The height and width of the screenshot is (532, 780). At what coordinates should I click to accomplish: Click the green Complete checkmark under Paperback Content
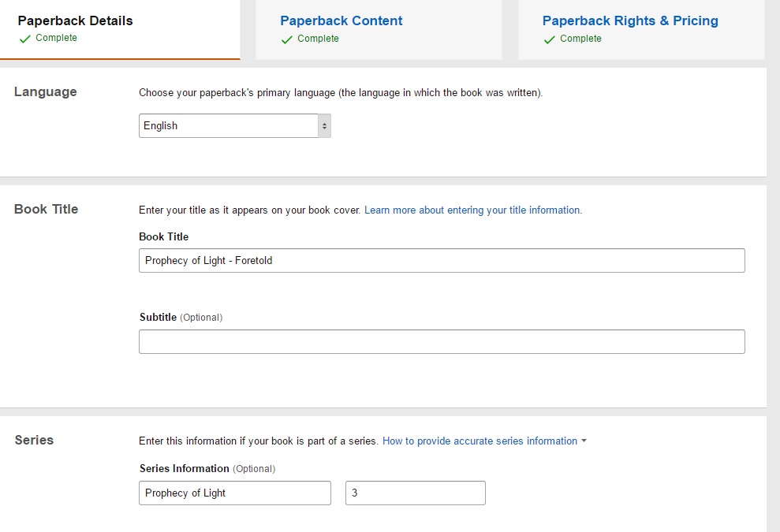pos(288,39)
